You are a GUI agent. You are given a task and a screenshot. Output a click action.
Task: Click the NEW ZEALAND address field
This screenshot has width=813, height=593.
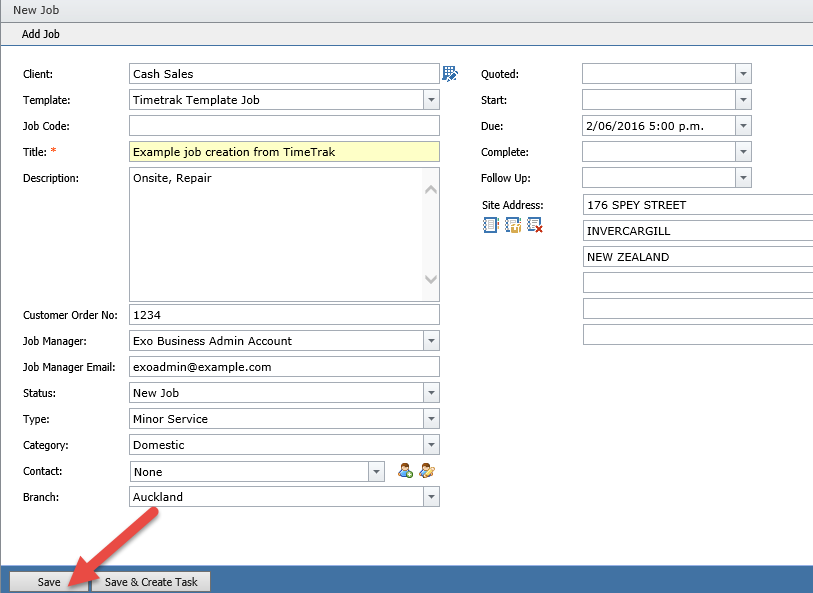(x=698, y=257)
